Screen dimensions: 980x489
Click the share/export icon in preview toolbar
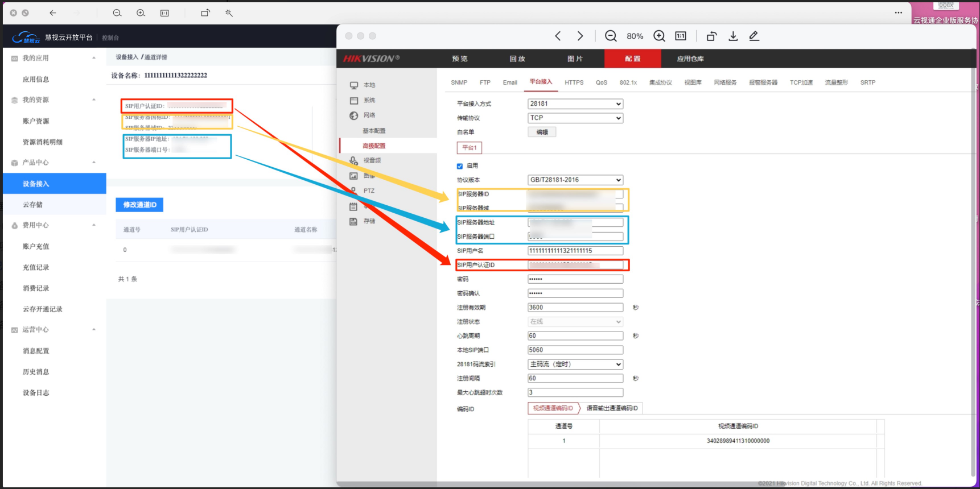tap(711, 36)
